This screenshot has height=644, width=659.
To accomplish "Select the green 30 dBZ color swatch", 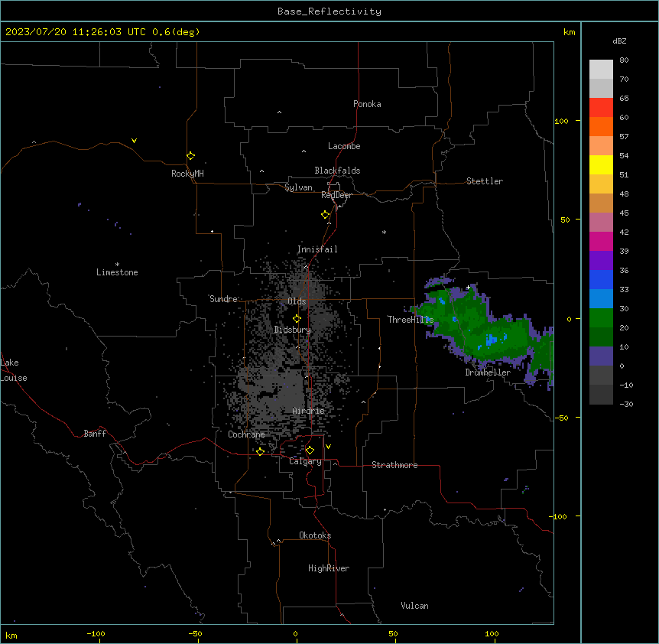I will [601, 318].
